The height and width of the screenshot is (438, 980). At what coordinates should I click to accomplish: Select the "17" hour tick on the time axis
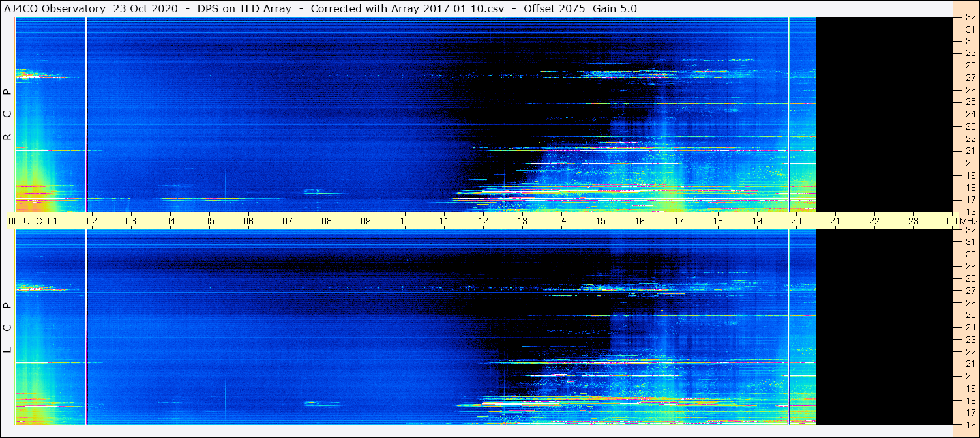pyautogui.click(x=679, y=221)
